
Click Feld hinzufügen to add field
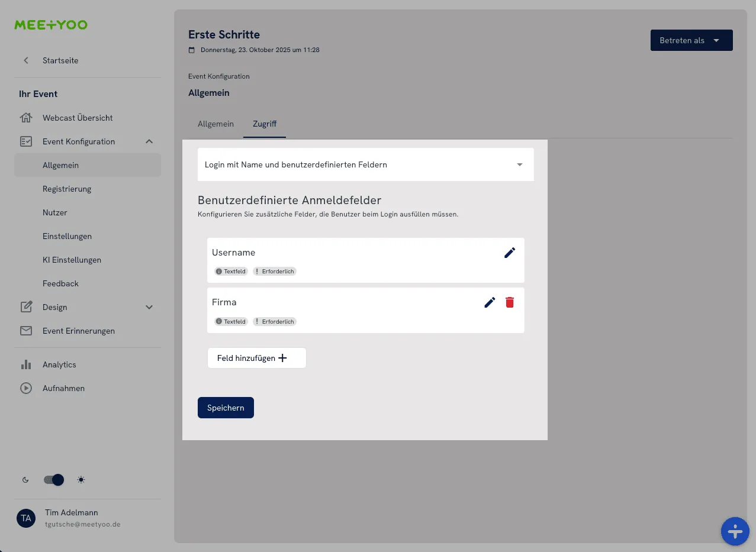(256, 358)
